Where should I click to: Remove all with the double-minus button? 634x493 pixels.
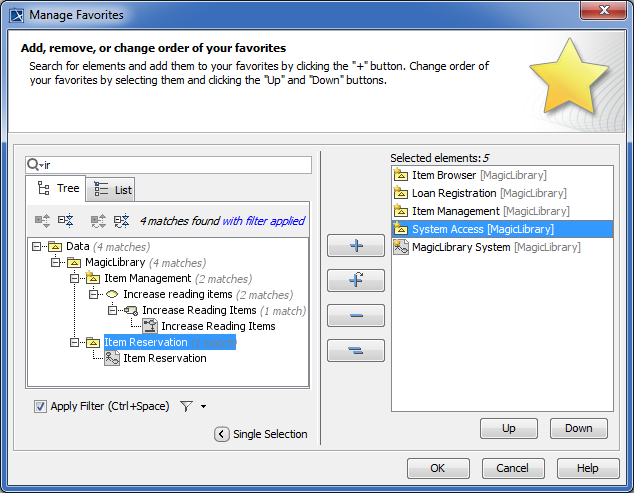pyautogui.click(x=356, y=350)
